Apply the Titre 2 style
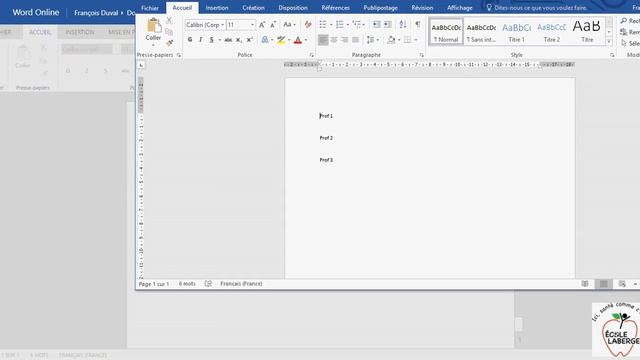 551,32
